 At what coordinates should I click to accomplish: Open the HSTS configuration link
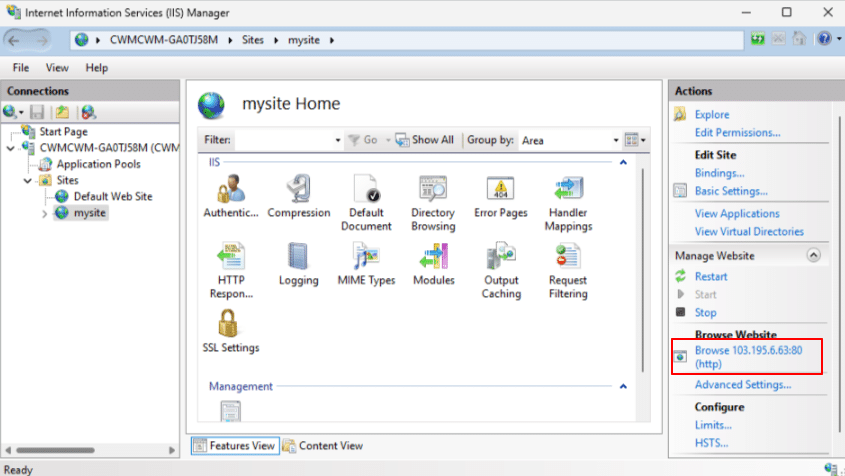(x=711, y=443)
